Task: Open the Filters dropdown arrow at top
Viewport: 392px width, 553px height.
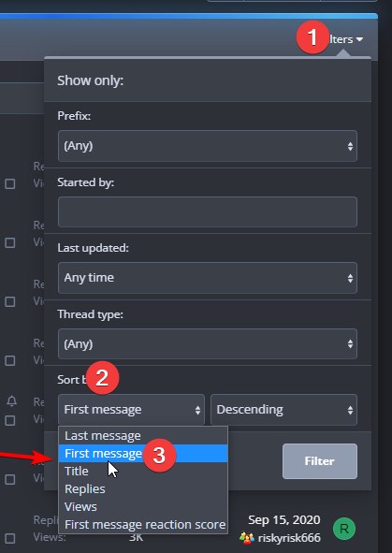Action: coord(359,39)
